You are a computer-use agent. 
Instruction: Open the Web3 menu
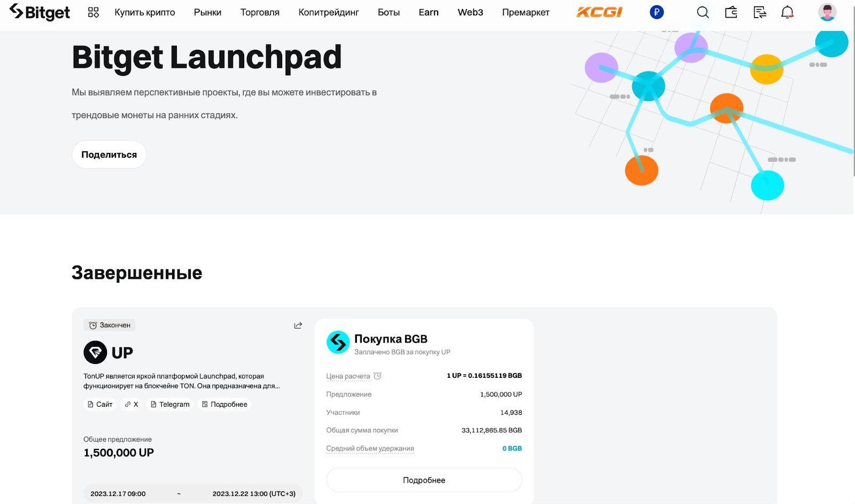click(x=470, y=12)
